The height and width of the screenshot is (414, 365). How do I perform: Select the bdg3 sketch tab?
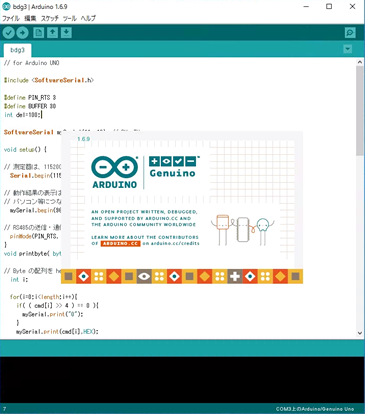18,50
